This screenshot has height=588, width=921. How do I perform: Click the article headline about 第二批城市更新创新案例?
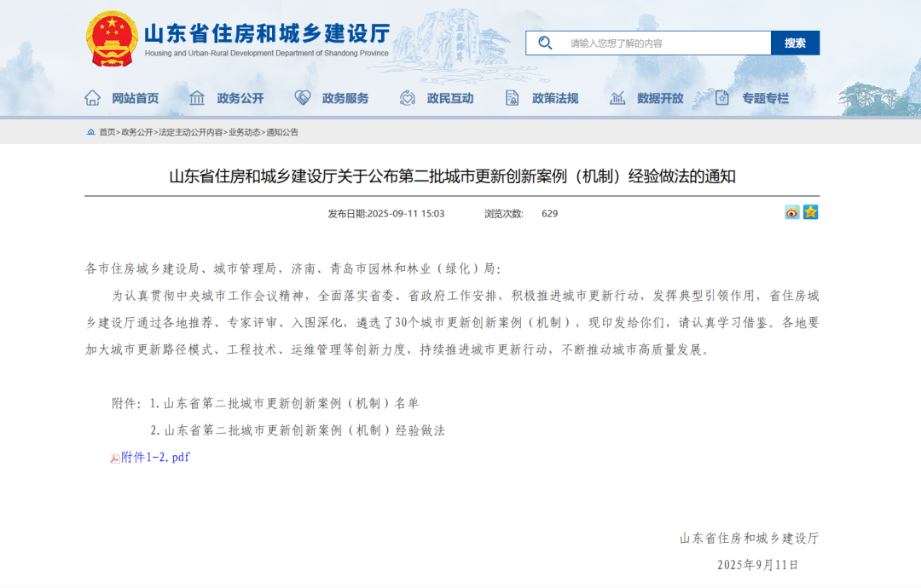click(x=452, y=176)
